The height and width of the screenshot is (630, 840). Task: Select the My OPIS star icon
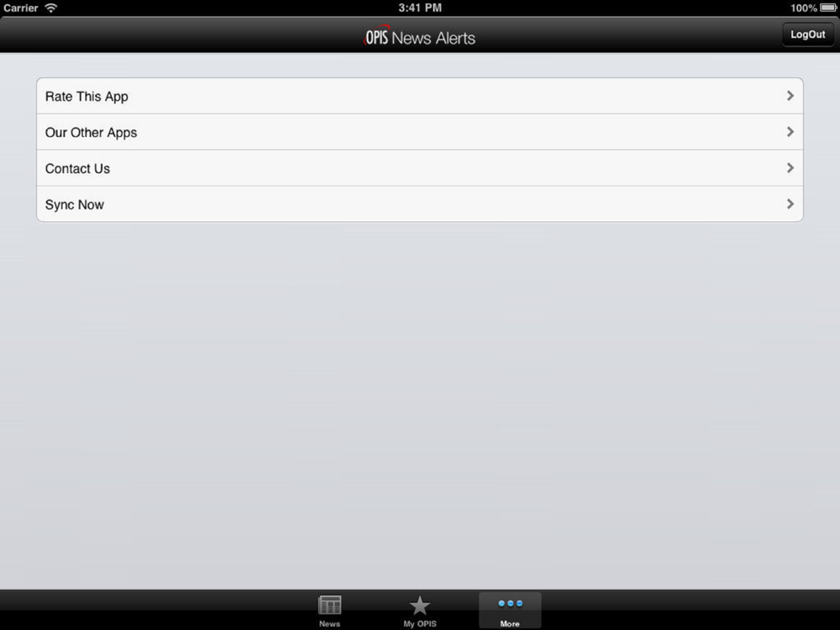pos(419,606)
